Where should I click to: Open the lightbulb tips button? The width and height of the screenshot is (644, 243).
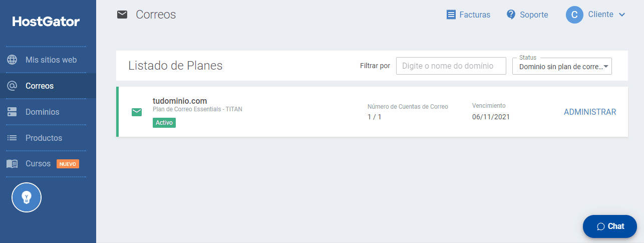coord(27,197)
